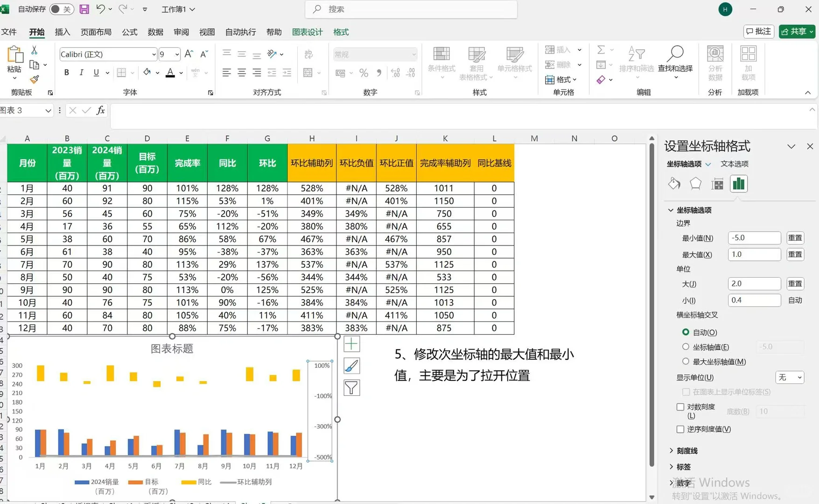Click the minor unit 小(I) field

pyautogui.click(x=754, y=301)
